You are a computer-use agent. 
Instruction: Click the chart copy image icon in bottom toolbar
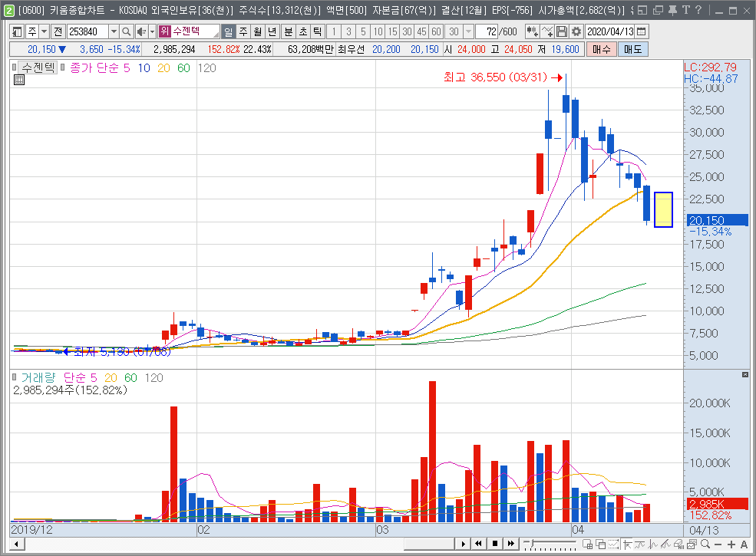[x=692, y=544]
